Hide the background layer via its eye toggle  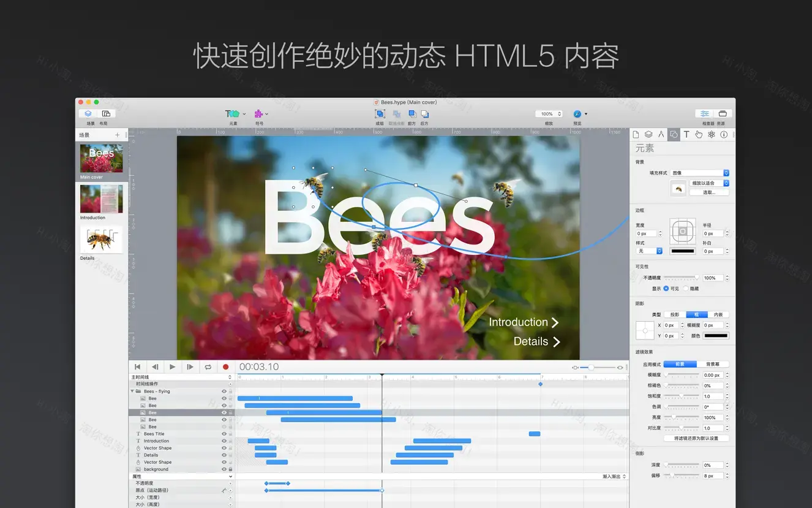pyautogui.click(x=223, y=469)
